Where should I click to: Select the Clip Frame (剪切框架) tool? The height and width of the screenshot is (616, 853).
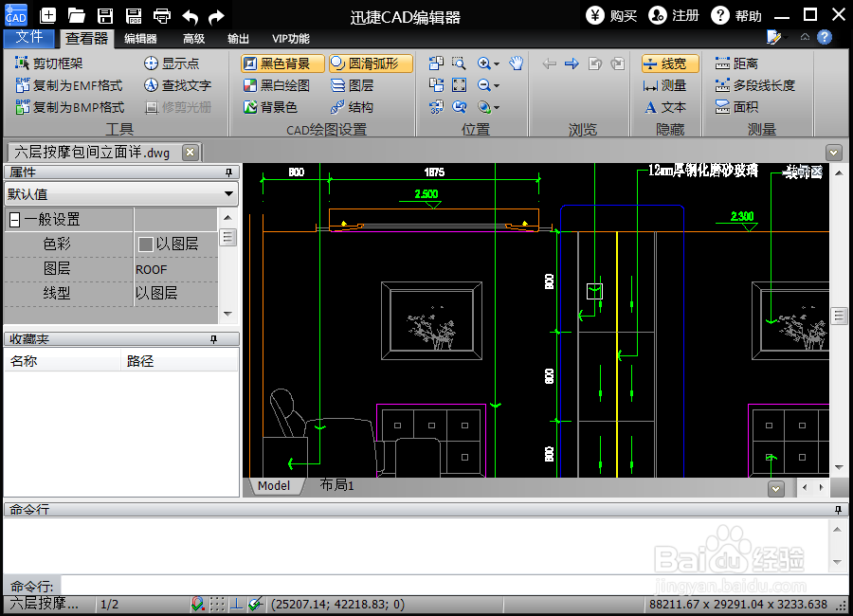point(49,63)
